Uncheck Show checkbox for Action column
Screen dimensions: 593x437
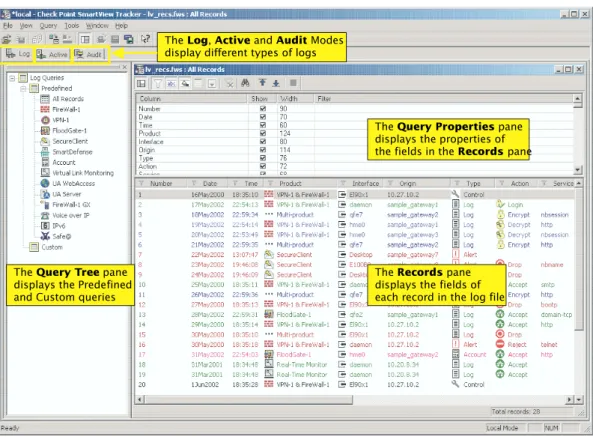click(x=263, y=166)
